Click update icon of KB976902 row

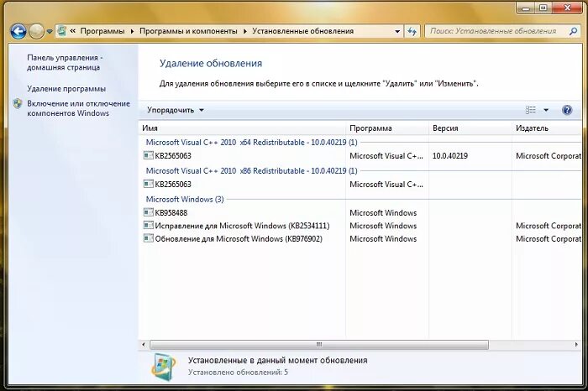click(x=149, y=238)
